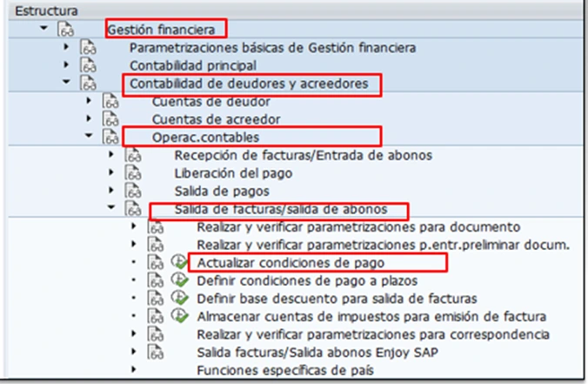The image size is (588, 384).
Task: Collapse Contabilidad de deudores y acreedores
Action: tap(66, 82)
